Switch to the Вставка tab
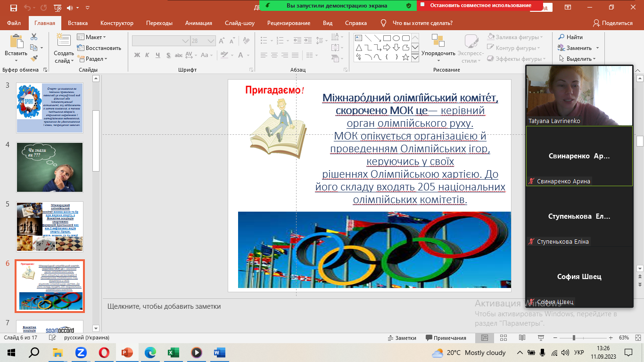 pyautogui.click(x=78, y=23)
